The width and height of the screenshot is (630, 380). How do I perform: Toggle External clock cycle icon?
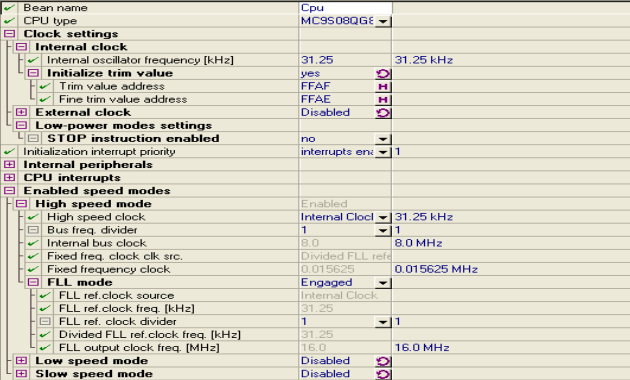pyautogui.click(x=383, y=113)
